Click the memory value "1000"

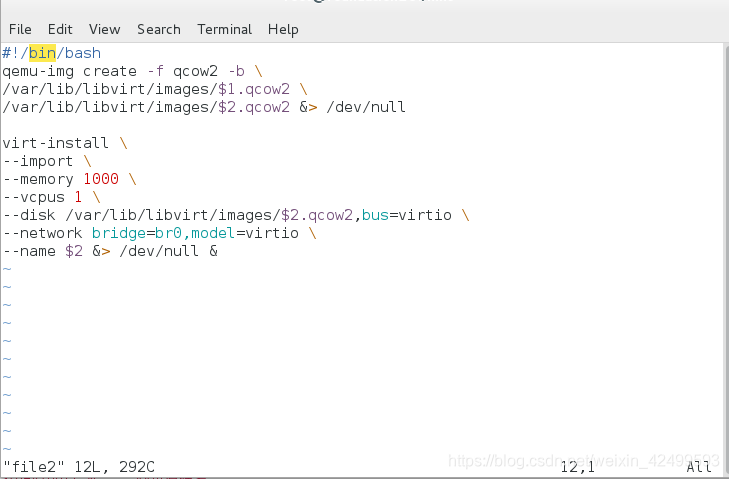101,179
